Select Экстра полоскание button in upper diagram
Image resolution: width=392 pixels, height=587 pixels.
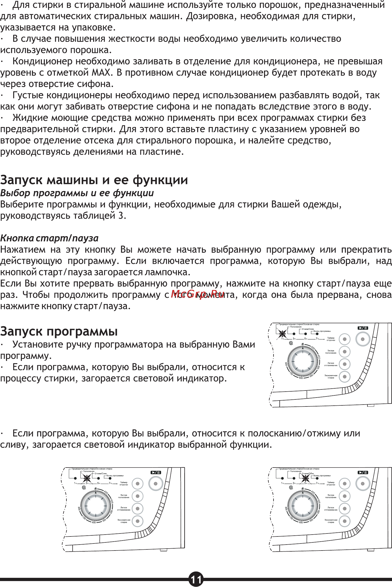344,352
